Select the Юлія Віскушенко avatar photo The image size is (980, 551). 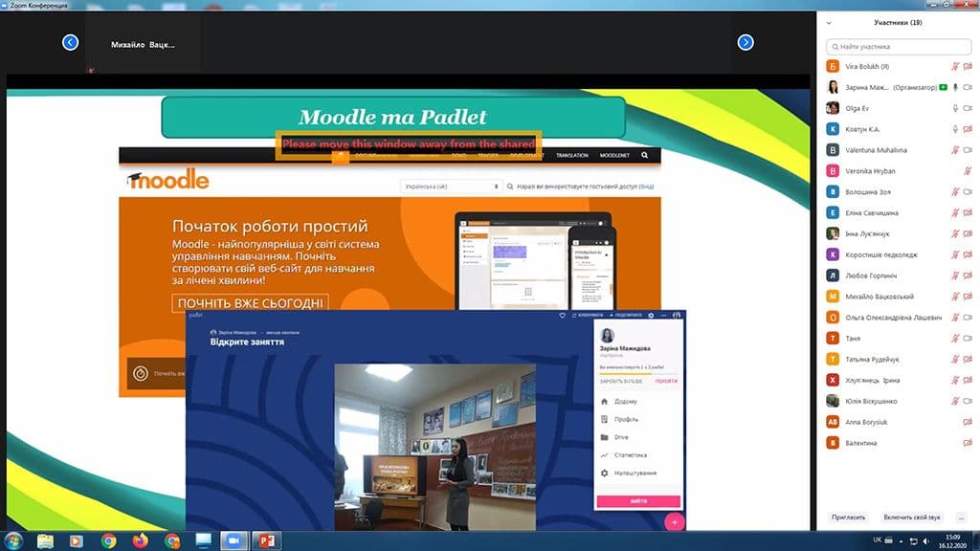[833, 401]
